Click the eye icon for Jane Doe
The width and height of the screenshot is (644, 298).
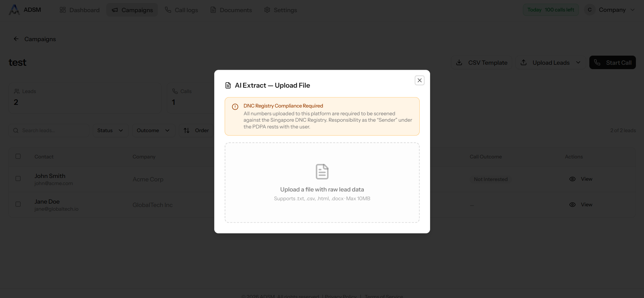pyautogui.click(x=572, y=205)
